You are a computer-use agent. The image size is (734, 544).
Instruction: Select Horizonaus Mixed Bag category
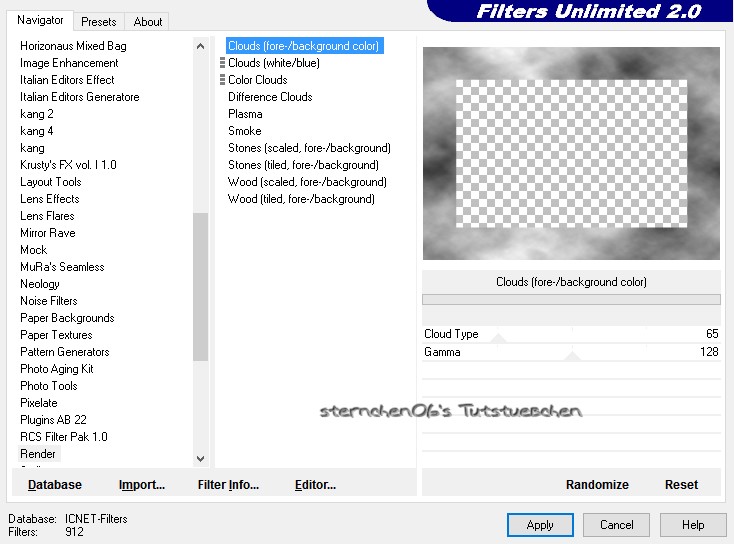coord(73,46)
